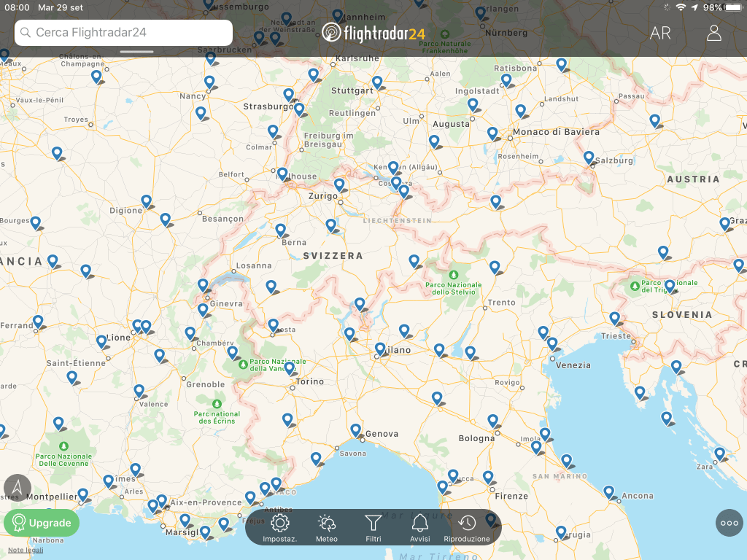Viewport: 747px width, 560px height.
Task: Click the green Upgrade button
Action: [42, 523]
